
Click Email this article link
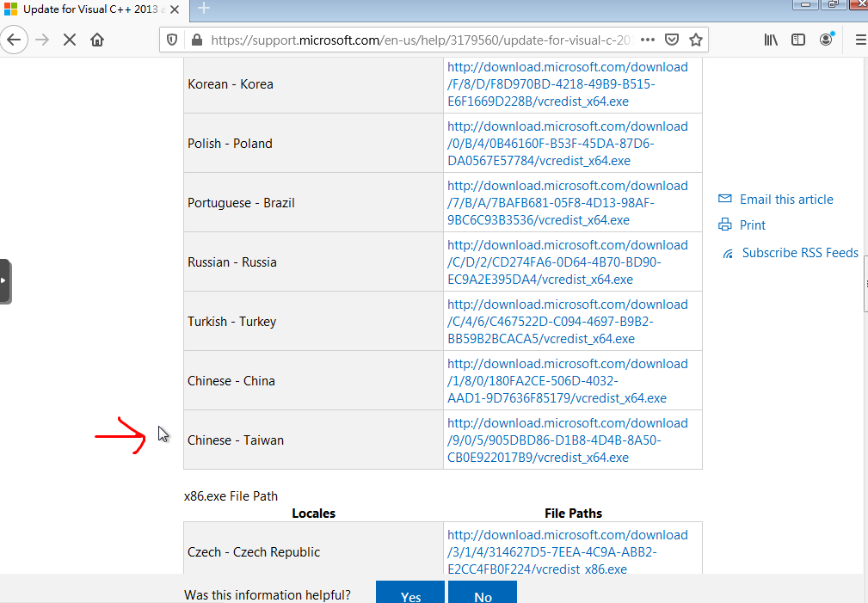click(x=786, y=200)
